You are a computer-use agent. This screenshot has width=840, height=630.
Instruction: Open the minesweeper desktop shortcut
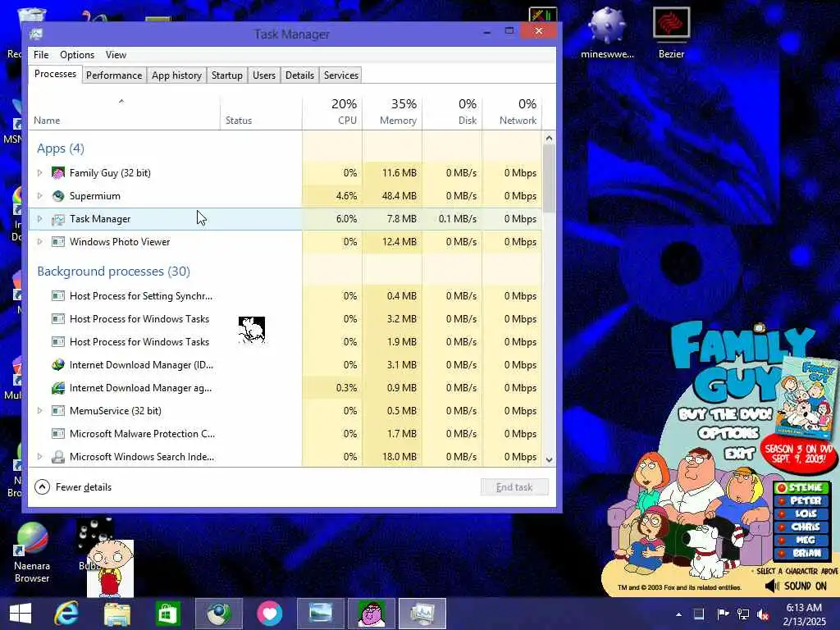point(608,32)
